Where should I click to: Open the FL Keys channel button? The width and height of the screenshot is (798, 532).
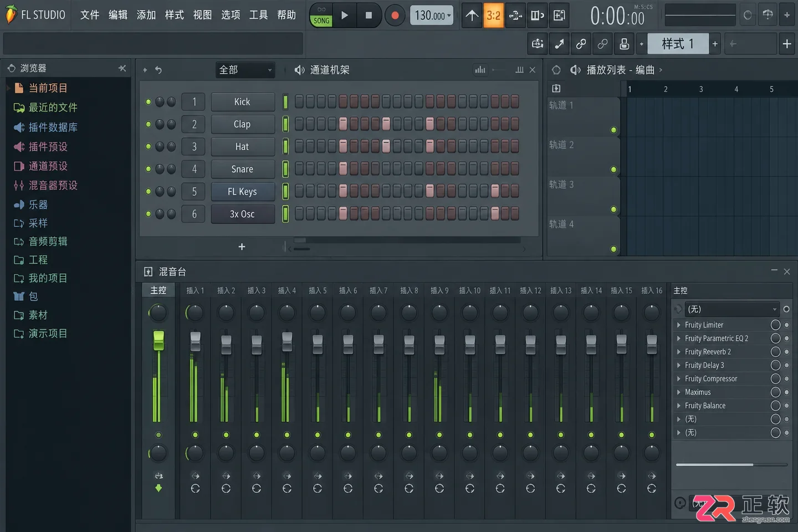tap(243, 192)
